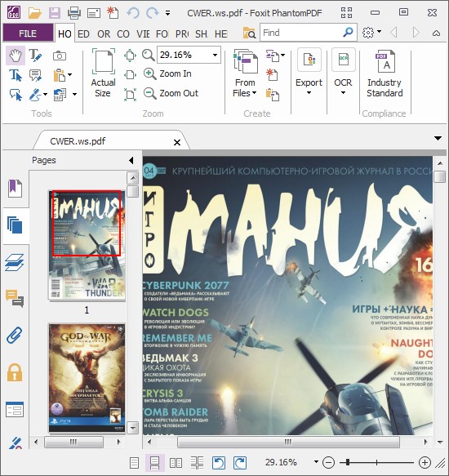The height and width of the screenshot is (476, 449).
Task: Open the Layers panel
Action: pyautogui.click(x=14, y=263)
